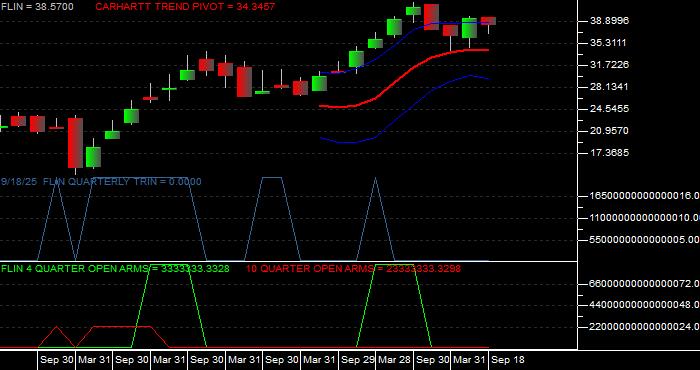
Task: Select the 28.1341 price axis value
Action: point(609,87)
